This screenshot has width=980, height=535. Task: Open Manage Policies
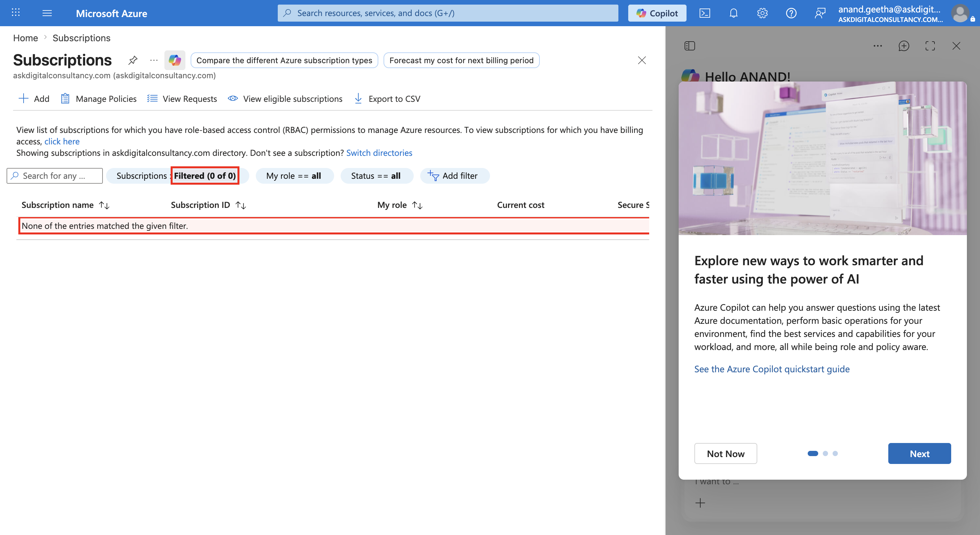(99, 99)
